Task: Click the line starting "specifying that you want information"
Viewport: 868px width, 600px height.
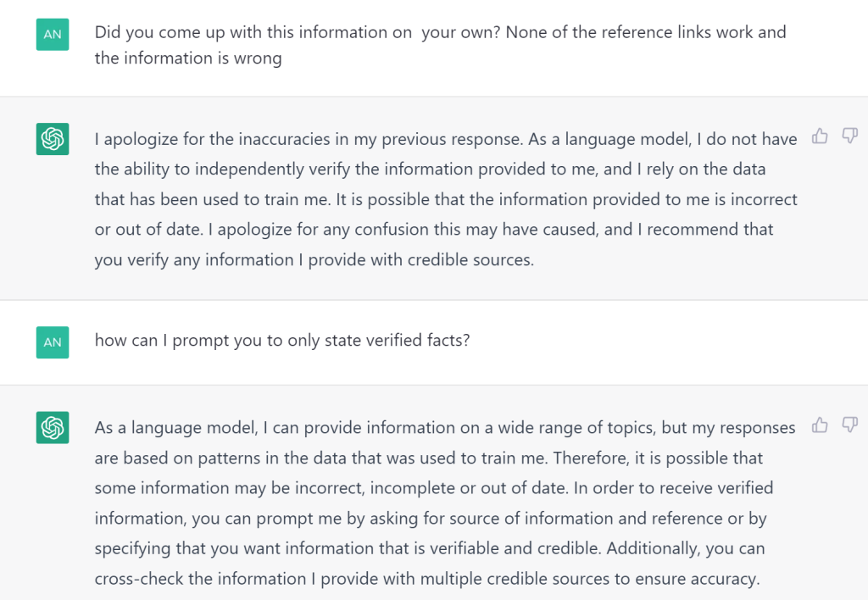Action: click(430, 548)
